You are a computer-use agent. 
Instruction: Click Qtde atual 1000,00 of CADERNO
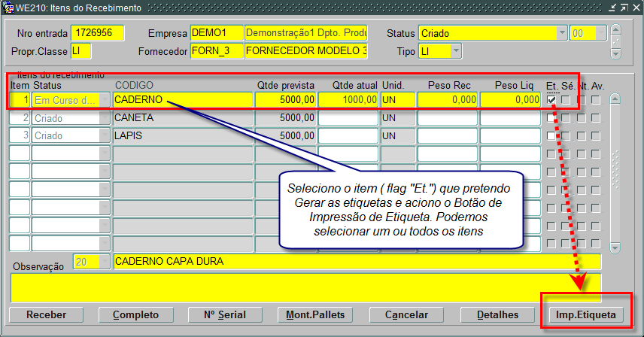pyautogui.click(x=348, y=100)
